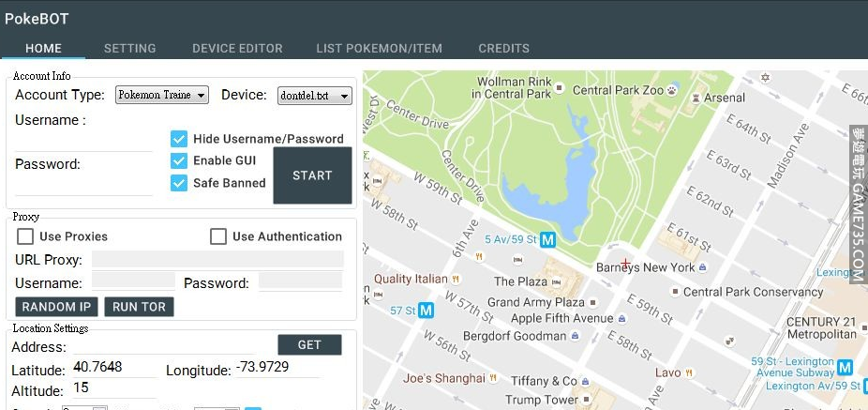This screenshot has width=868, height=410.
Task: Click the RANDOM IP button
Action: point(56,307)
